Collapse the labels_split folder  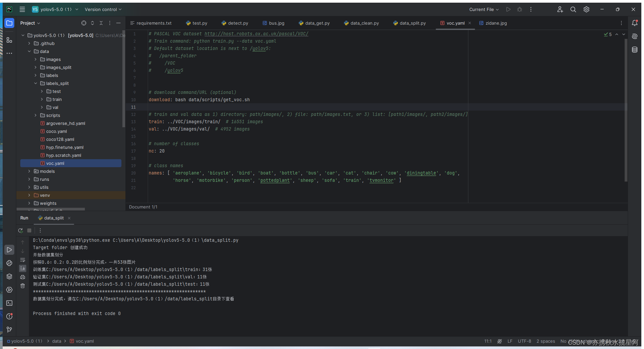coord(36,83)
